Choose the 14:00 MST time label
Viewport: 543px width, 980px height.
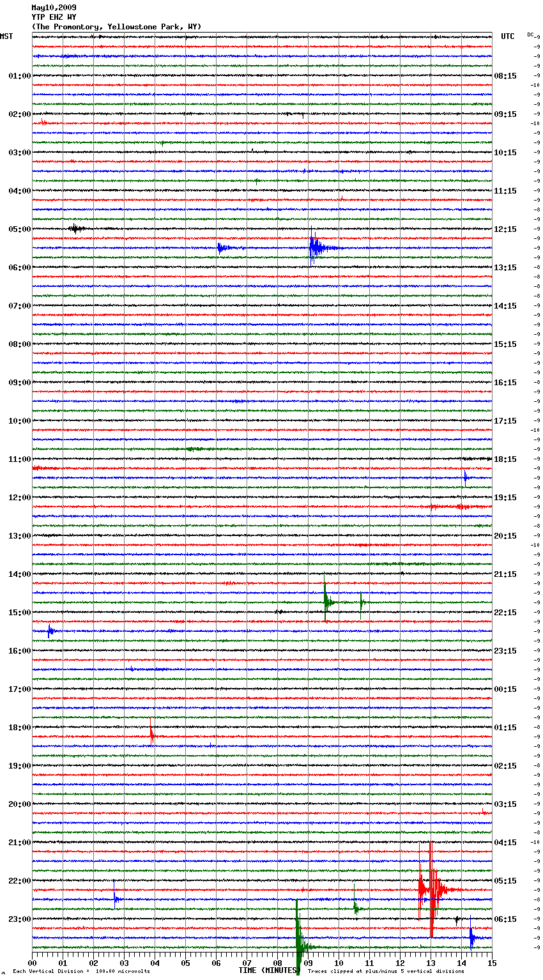pos(20,574)
